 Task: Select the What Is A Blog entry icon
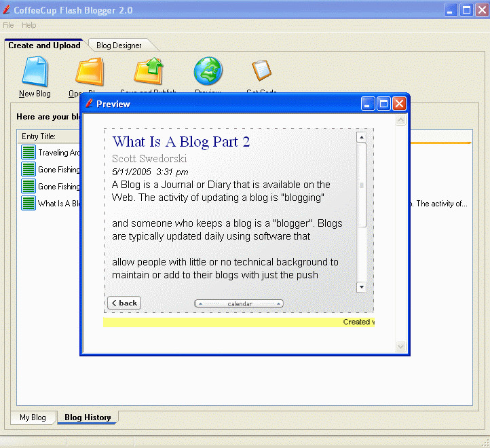[x=29, y=203]
